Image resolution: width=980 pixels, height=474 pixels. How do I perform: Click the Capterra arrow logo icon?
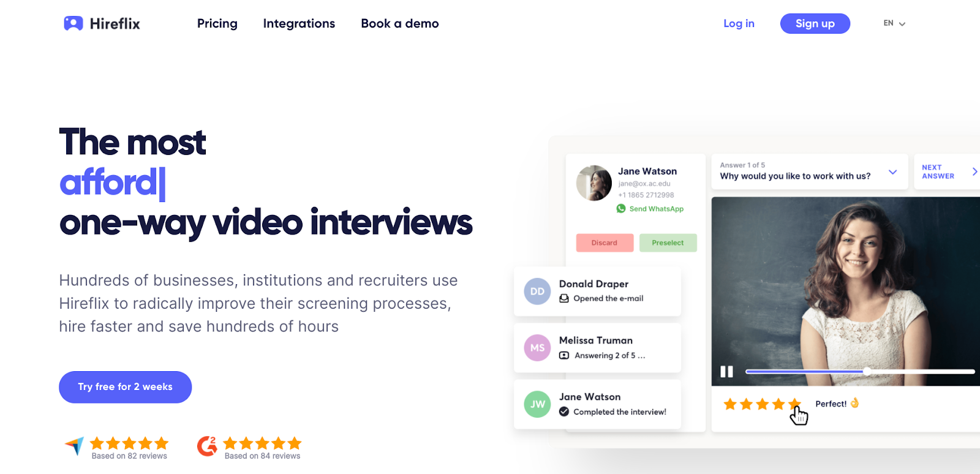coord(75,446)
